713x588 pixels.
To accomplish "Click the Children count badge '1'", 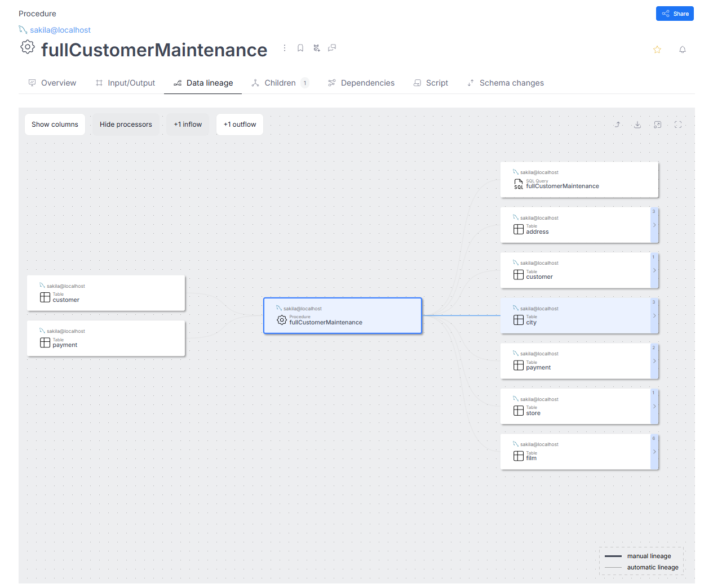I will click(305, 83).
